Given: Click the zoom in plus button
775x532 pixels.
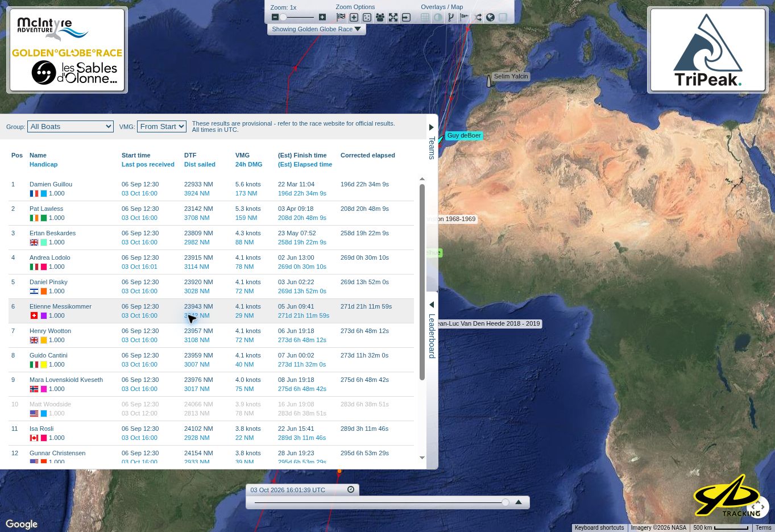Looking at the screenshot, I should [322, 18].
